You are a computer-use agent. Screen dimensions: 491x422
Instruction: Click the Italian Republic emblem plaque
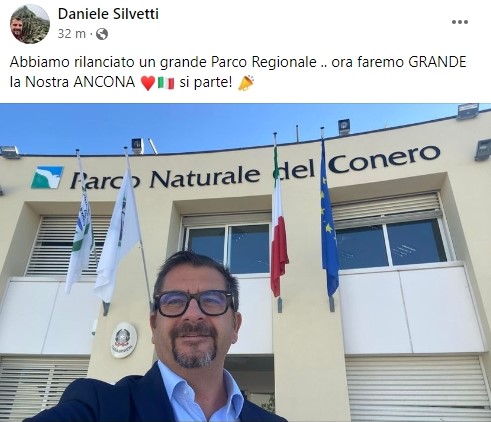click(124, 340)
